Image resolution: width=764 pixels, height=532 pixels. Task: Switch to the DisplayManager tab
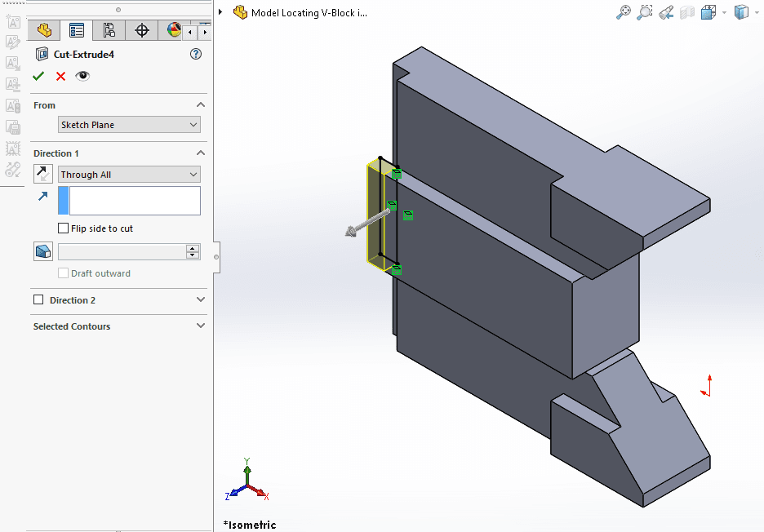[x=174, y=29]
